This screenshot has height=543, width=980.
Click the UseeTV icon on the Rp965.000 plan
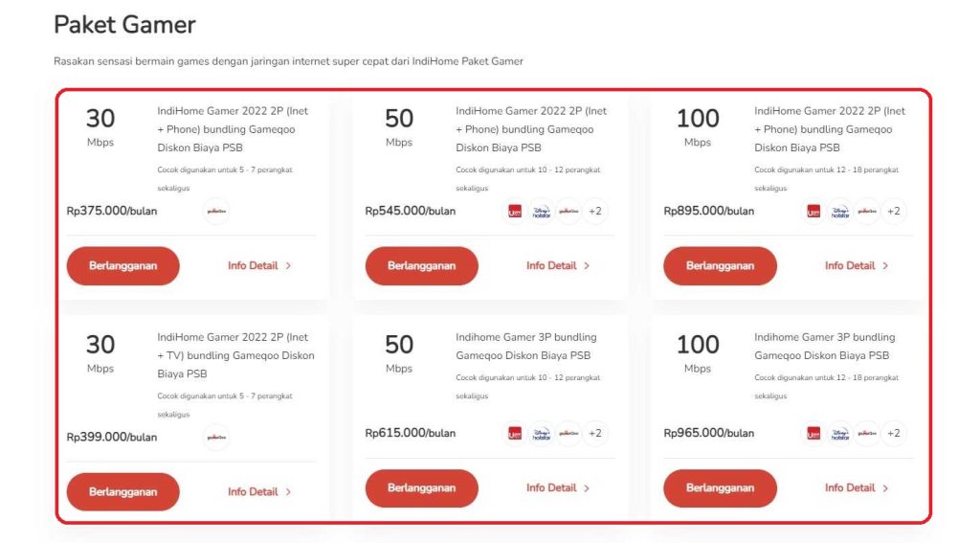tap(813, 434)
